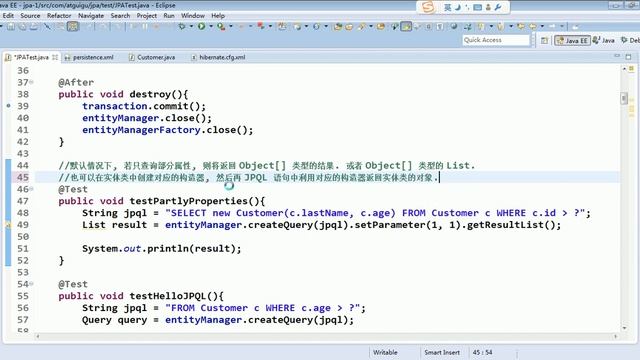Maximize the editor area

(x=629, y=56)
